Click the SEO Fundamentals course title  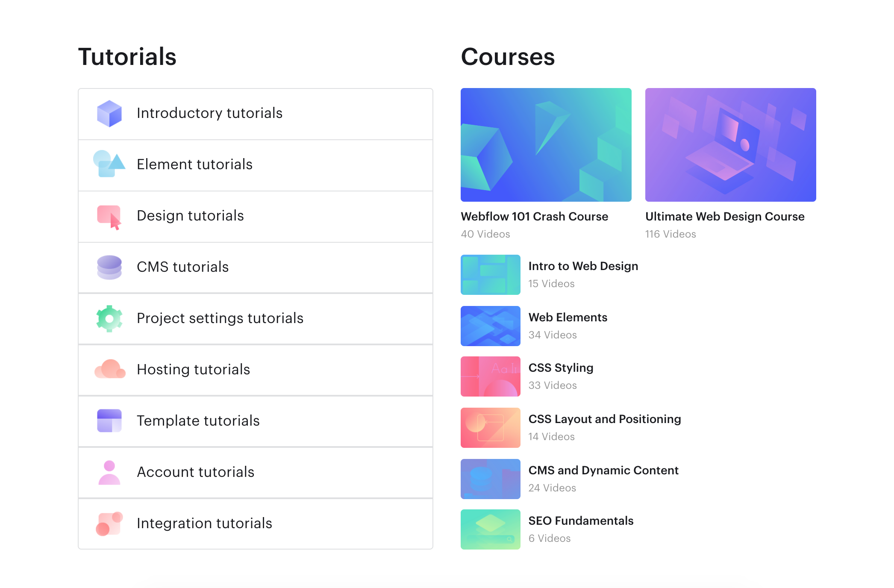click(x=581, y=520)
